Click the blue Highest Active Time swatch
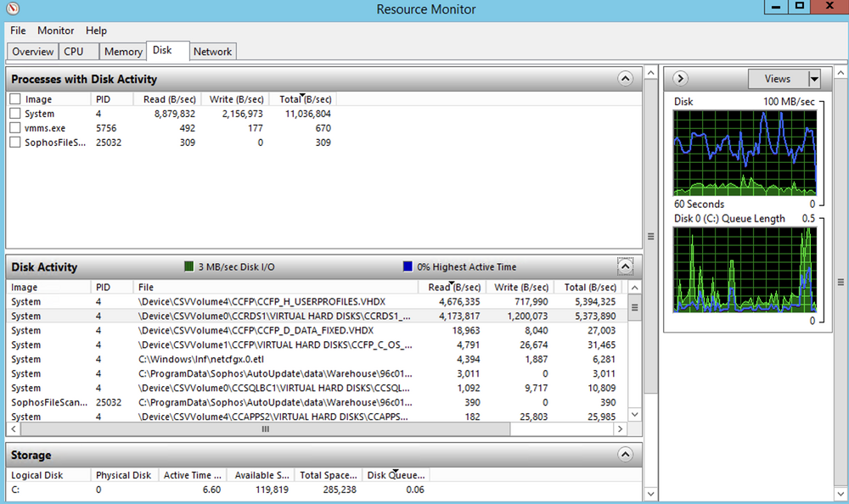 tap(408, 266)
